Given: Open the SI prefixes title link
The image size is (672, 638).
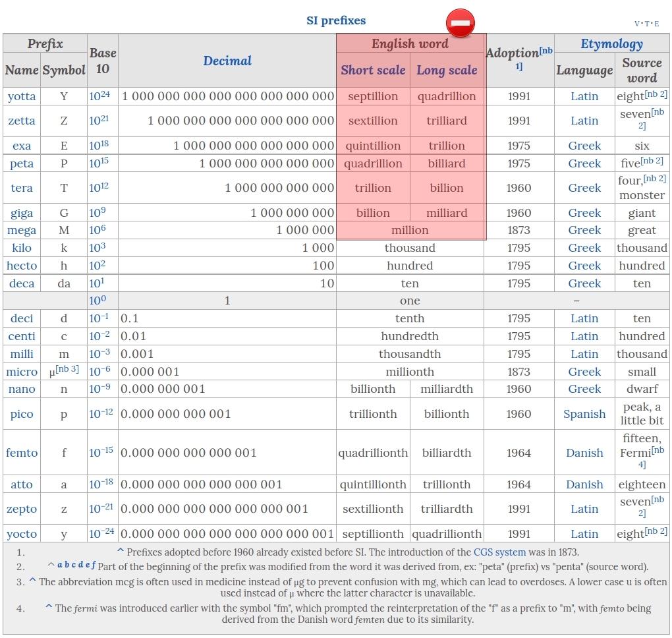Looking at the screenshot, I should [x=336, y=20].
